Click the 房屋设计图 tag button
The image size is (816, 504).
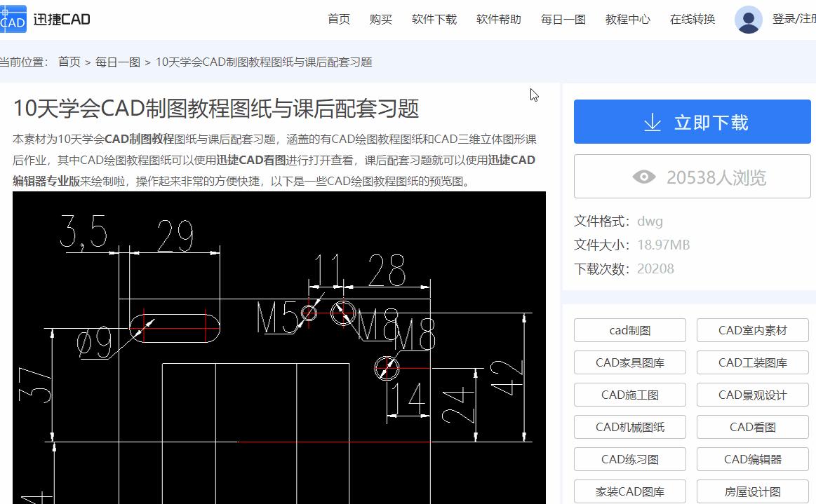pos(752,491)
